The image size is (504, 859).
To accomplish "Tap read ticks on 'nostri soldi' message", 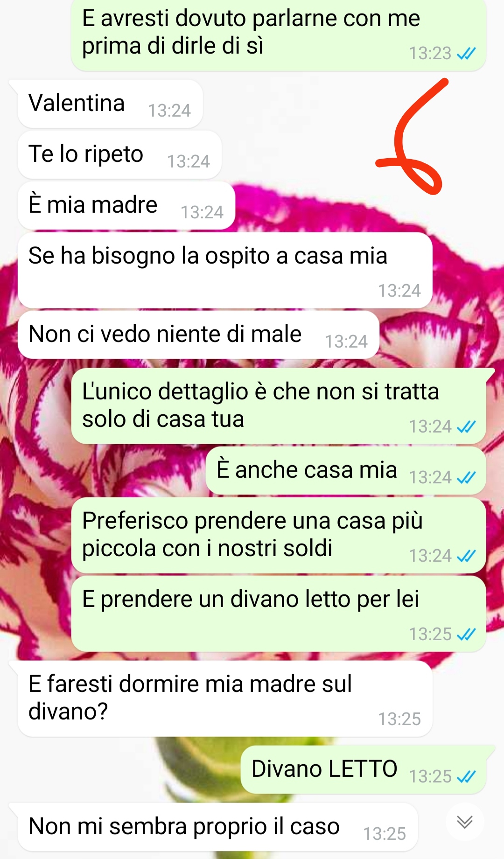I will (466, 556).
